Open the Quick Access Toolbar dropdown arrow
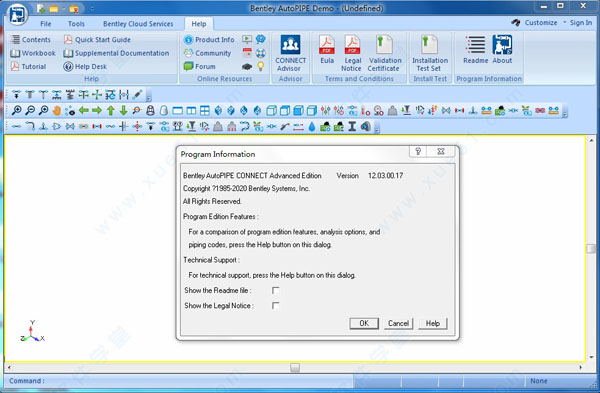Screen dimensions: 600x393 pyautogui.click(x=92, y=8)
